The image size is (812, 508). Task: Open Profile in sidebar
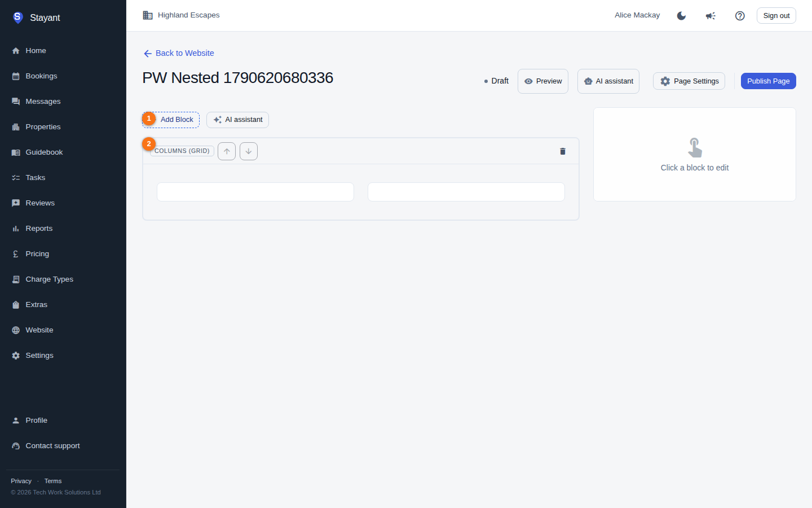63,421
